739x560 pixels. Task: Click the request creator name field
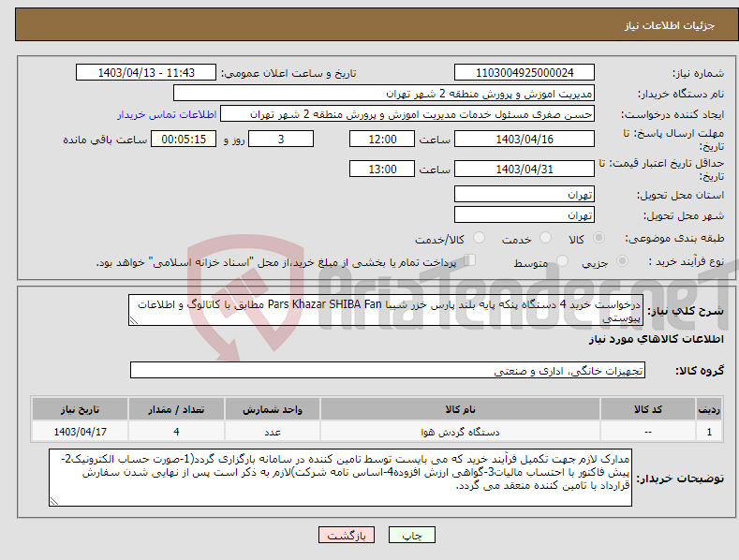click(407, 114)
